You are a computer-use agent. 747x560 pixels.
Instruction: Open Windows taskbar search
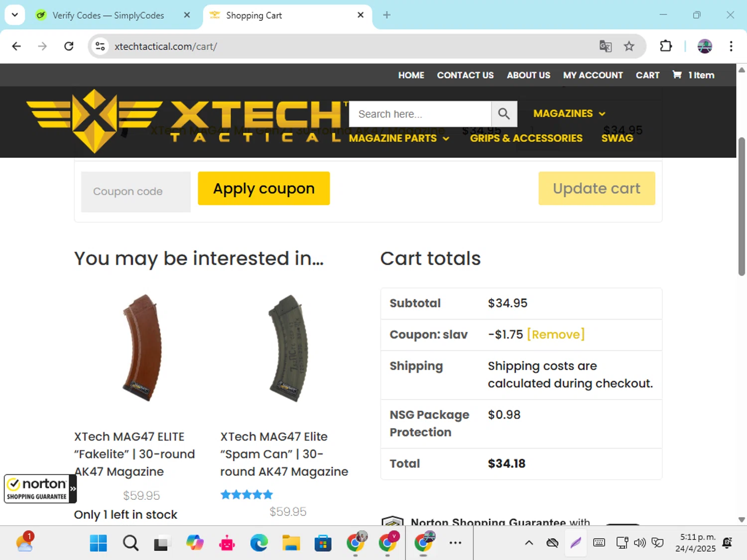tap(130, 543)
